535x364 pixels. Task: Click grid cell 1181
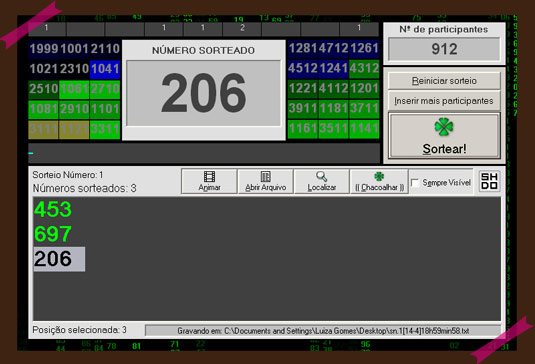coord(333,108)
